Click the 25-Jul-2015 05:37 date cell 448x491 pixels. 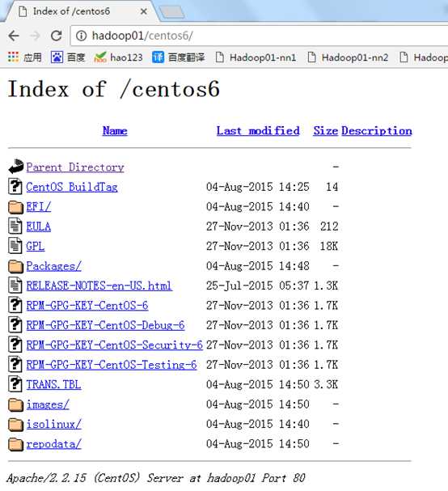pyautogui.click(x=258, y=286)
